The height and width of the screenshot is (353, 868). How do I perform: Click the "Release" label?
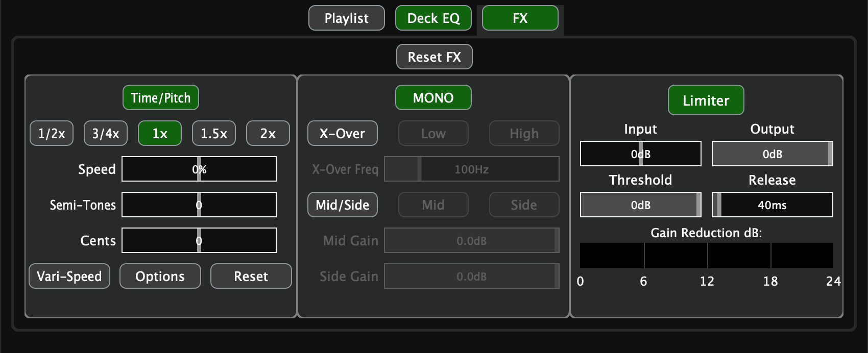[x=773, y=180]
